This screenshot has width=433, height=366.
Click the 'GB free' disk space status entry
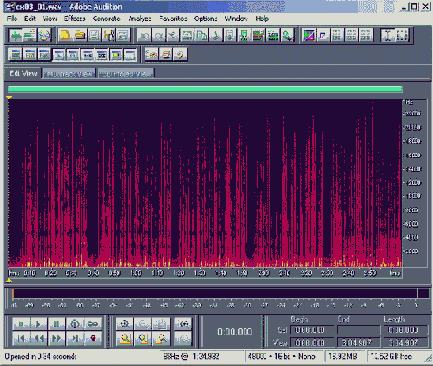click(x=391, y=356)
